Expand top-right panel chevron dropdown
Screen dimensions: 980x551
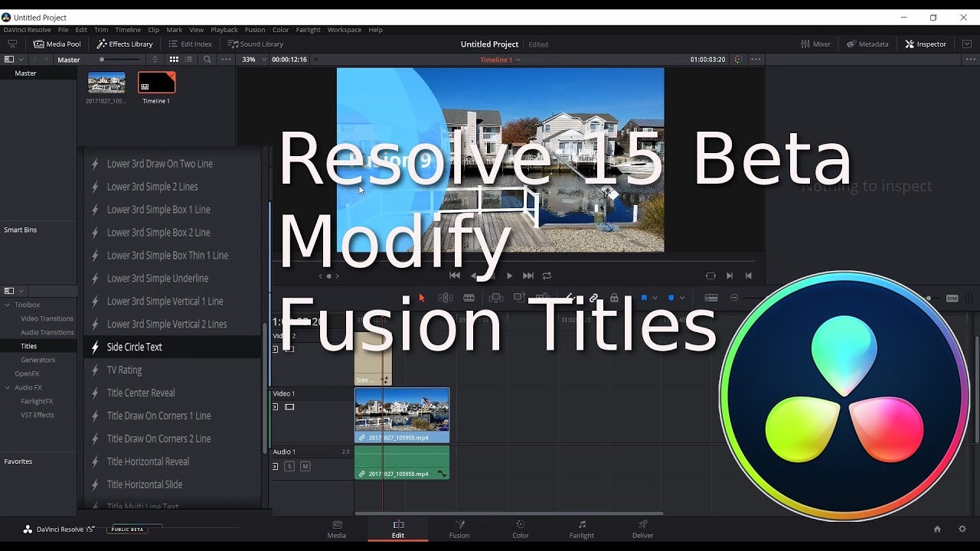click(x=967, y=44)
